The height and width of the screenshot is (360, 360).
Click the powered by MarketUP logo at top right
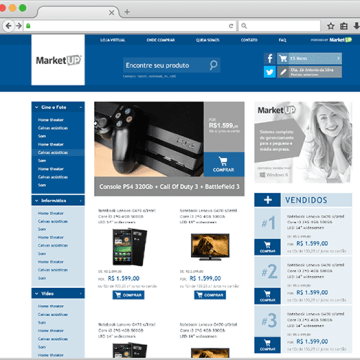pos(331,40)
